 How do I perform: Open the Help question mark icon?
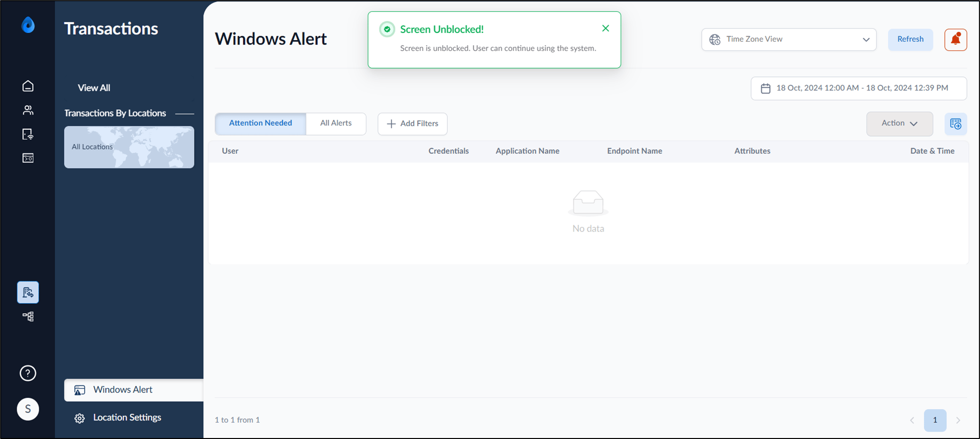click(28, 373)
